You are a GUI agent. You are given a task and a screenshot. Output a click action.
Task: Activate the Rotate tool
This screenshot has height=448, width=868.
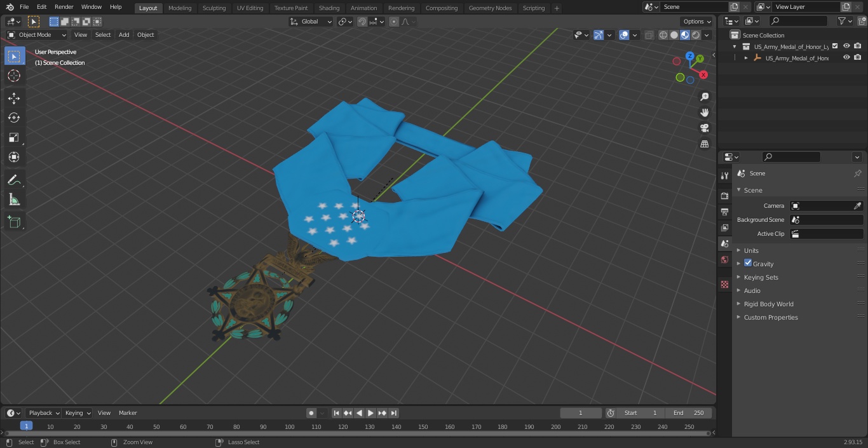click(14, 118)
